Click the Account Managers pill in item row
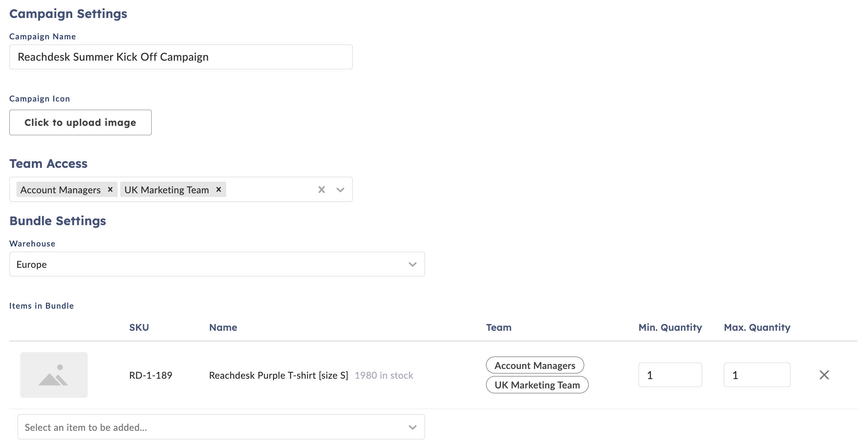The width and height of the screenshot is (868, 448). pyautogui.click(x=535, y=365)
